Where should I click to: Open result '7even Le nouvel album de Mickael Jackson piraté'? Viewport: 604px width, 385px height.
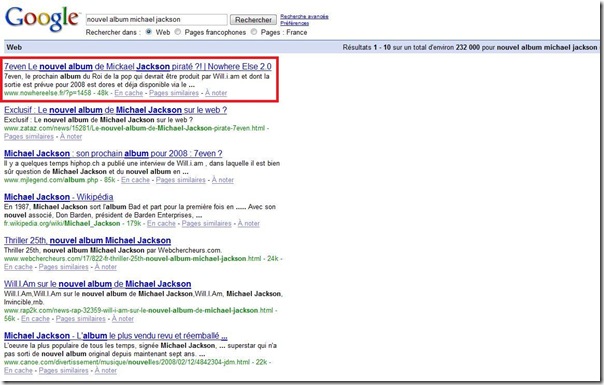138,66
